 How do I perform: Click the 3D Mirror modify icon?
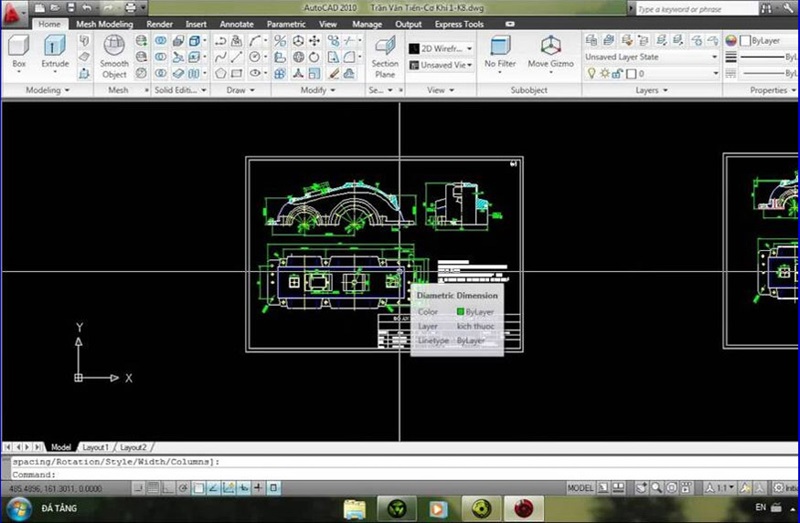click(280, 40)
